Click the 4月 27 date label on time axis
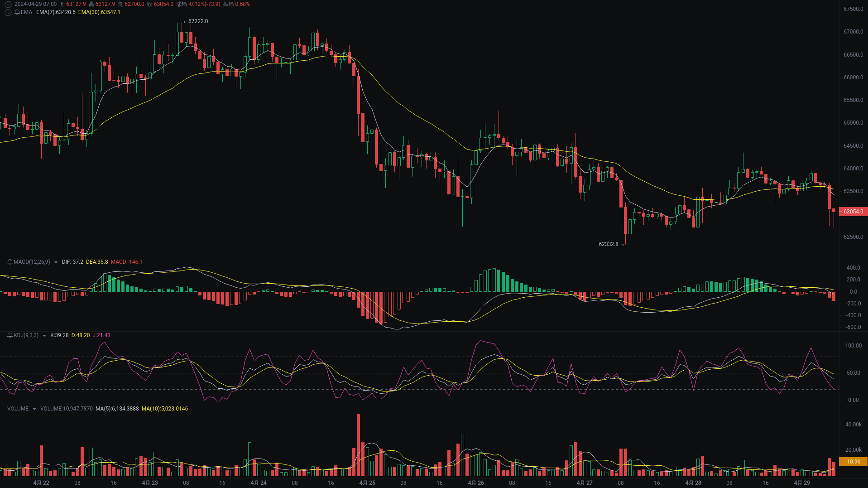The width and height of the screenshot is (868, 488). point(585,483)
